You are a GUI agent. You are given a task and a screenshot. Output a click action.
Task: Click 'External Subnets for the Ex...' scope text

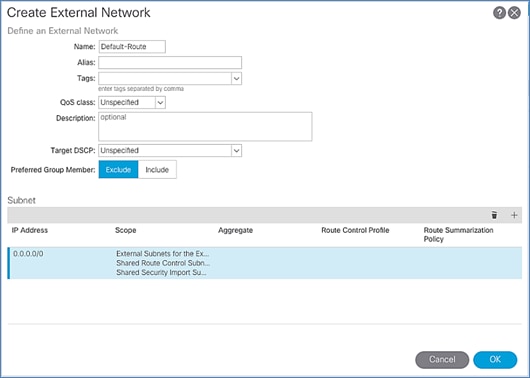[163, 254]
